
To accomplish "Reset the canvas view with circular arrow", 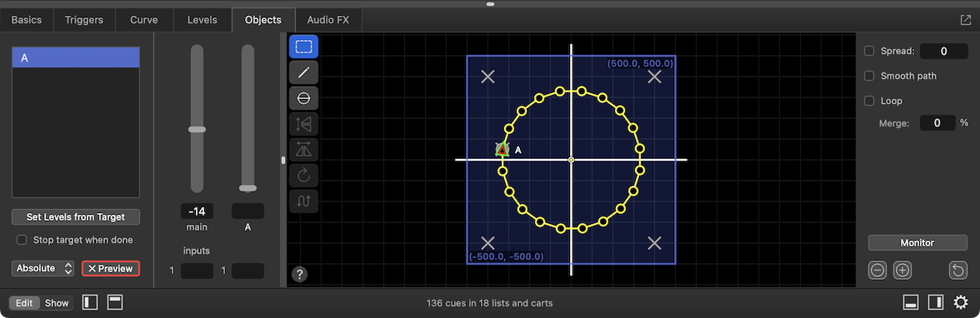I will coord(958,271).
